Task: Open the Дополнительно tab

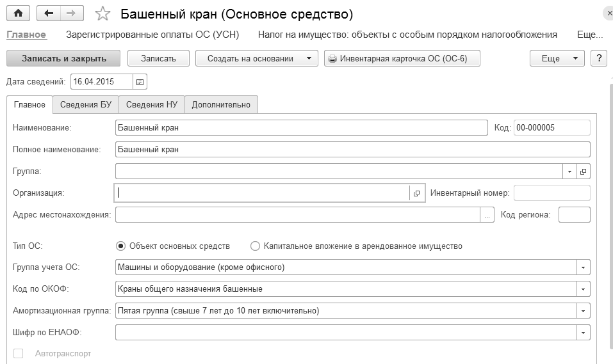Action: pyautogui.click(x=221, y=104)
